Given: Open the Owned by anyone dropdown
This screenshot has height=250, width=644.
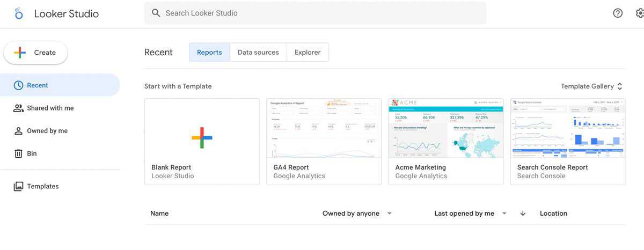Looking at the screenshot, I should click(357, 214).
